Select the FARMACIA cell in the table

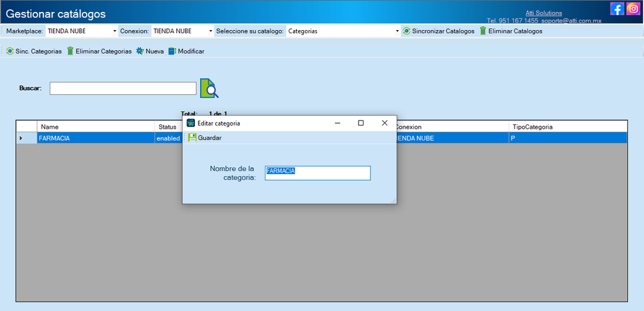pyautogui.click(x=96, y=138)
